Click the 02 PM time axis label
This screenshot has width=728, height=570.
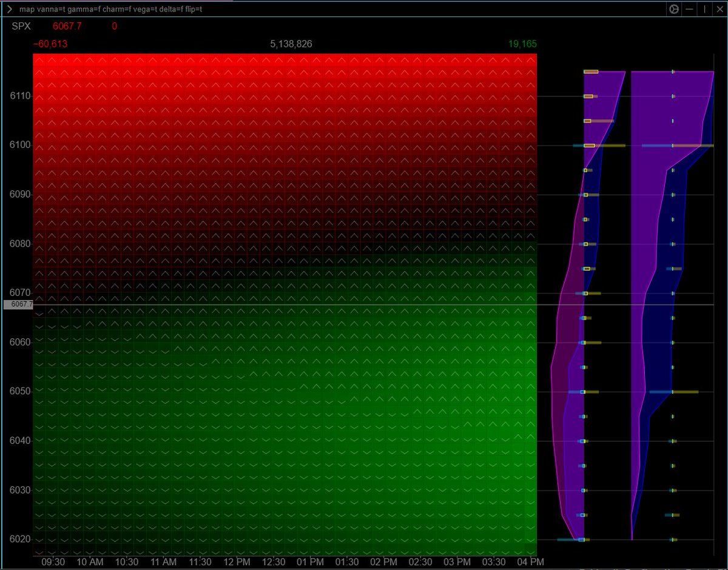[x=383, y=562]
